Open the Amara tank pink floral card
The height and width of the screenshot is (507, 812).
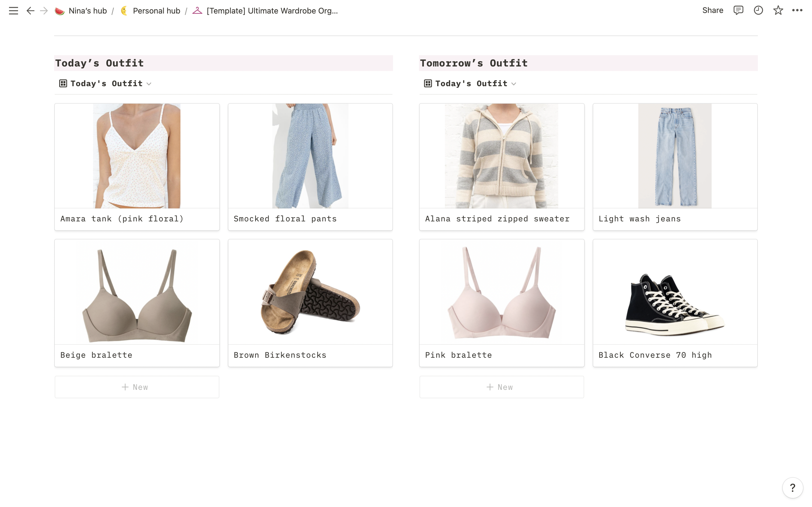(137, 167)
